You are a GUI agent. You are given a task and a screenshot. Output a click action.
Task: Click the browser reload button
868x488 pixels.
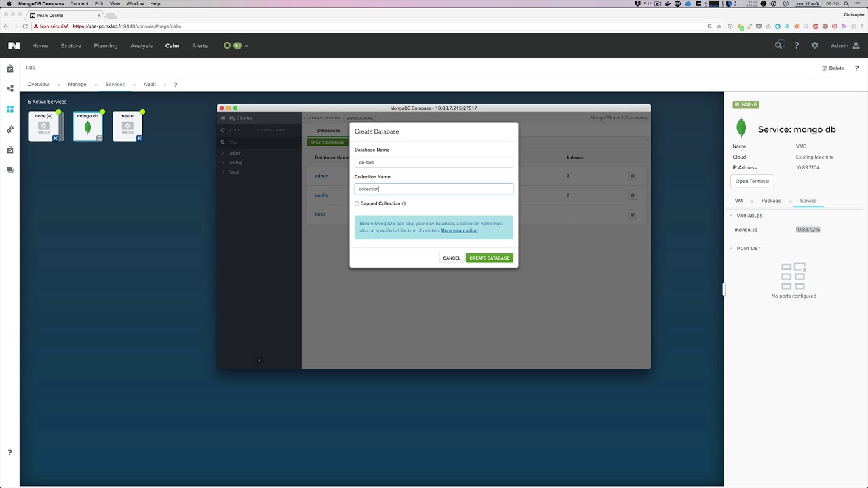pos(25,26)
